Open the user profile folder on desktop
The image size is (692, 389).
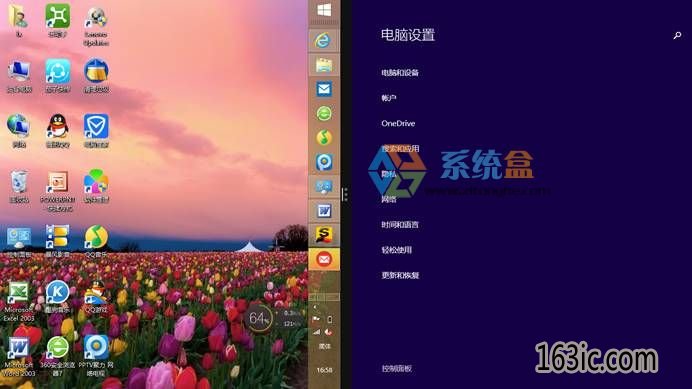pyautogui.click(x=19, y=20)
